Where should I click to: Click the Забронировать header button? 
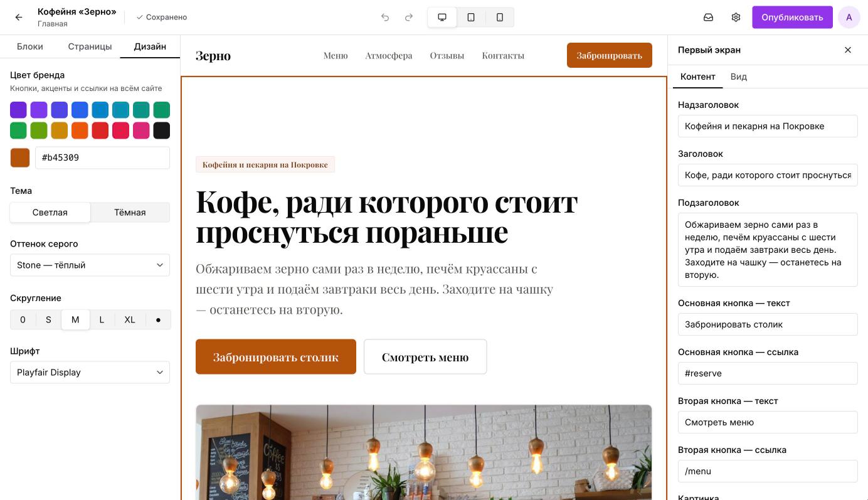610,55
